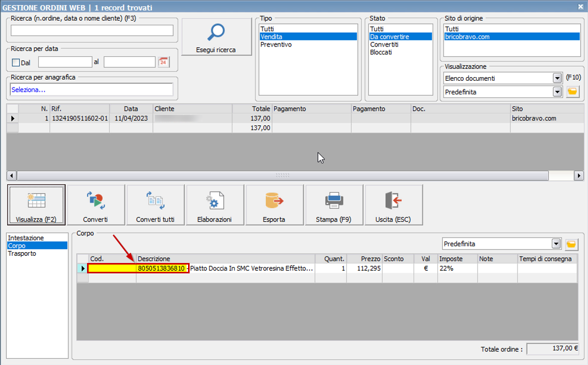Click the Dal start date field
Viewport: 588px width, 365px height.
click(x=65, y=62)
